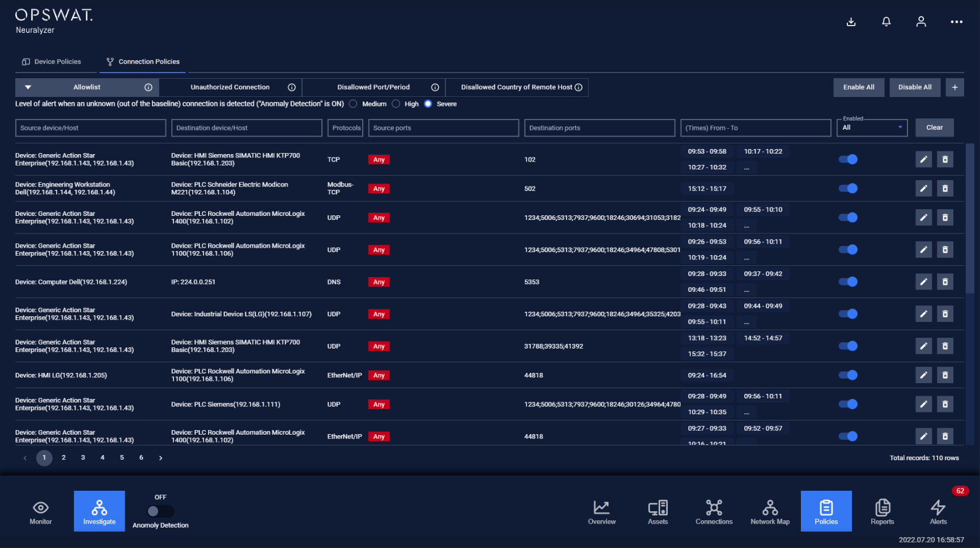This screenshot has width=980, height=548.
Task: Open the three-dots more options menu
Action: [x=957, y=22]
